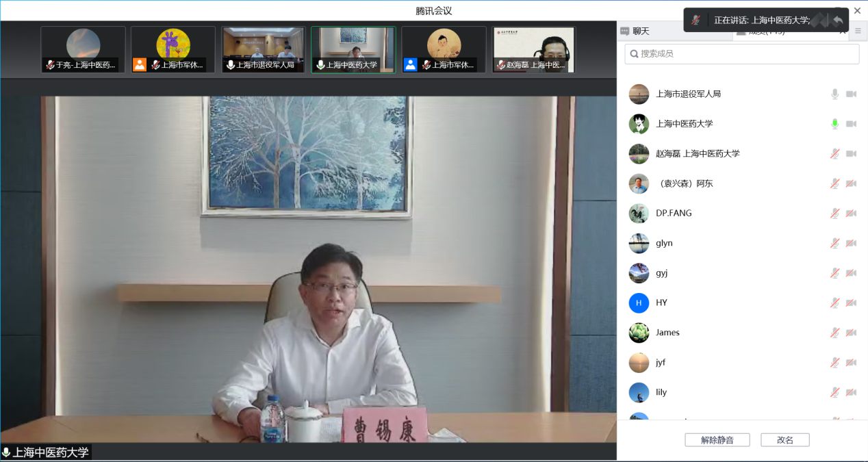Select the 上海市退役军人局 video thumbnail
Image resolution: width=868 pixels, height=462 pixels.
[264, 49]
